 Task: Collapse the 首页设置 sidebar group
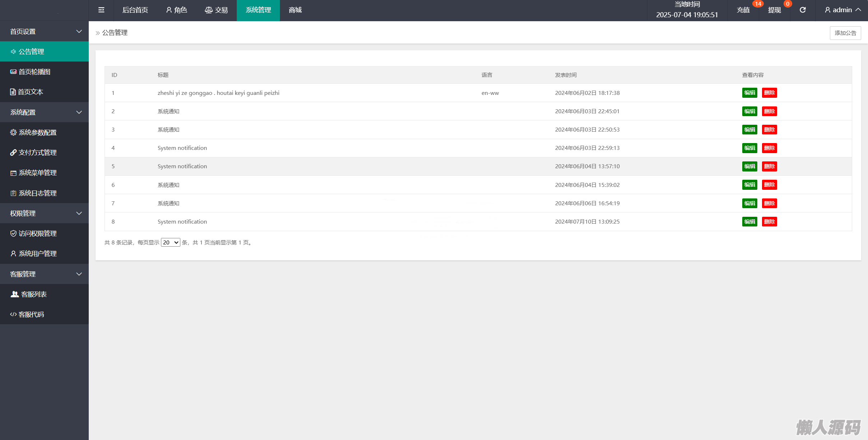pos(44,32)
